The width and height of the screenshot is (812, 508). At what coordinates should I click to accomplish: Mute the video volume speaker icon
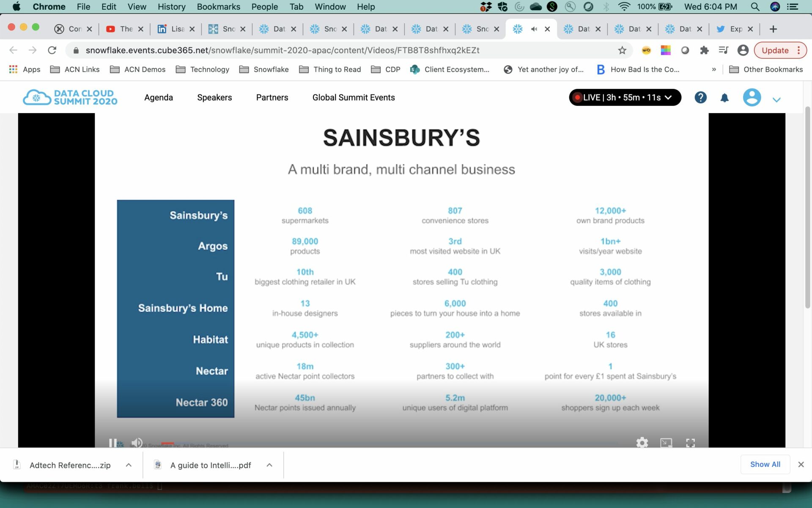(x=137, y=443)
